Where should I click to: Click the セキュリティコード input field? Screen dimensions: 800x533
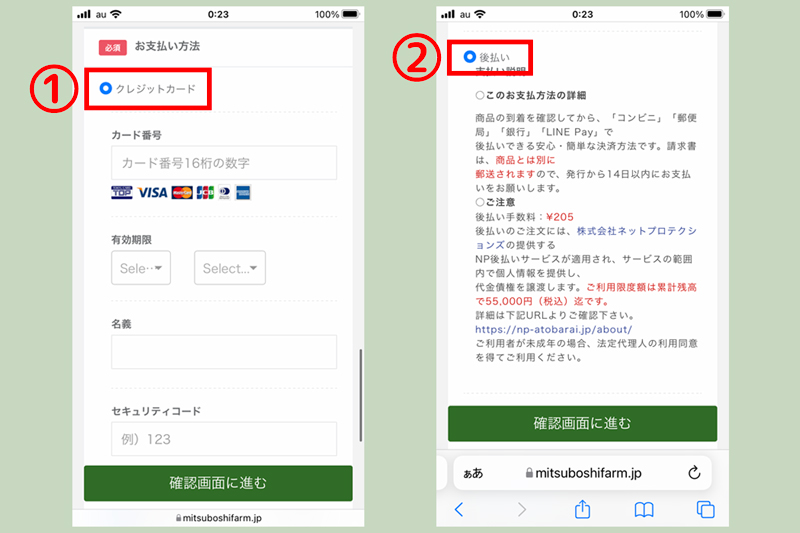[x=224, y=439]
